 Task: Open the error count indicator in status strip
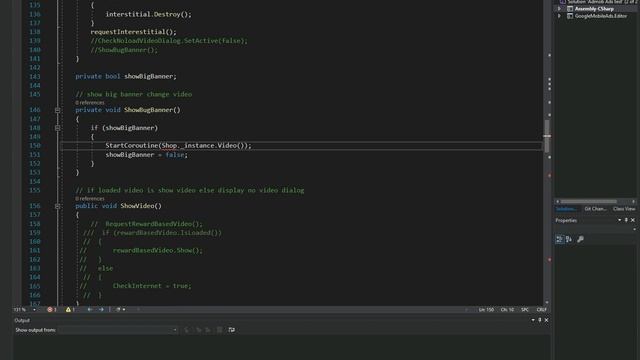pos(52,309)
